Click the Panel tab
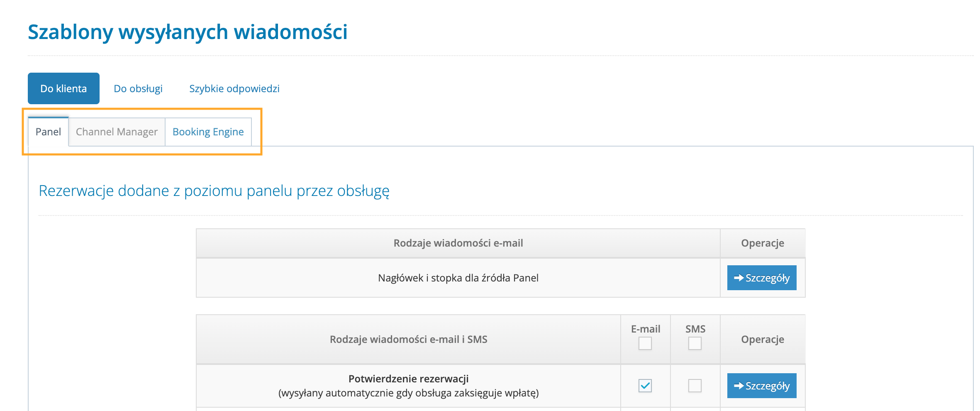Screen dimensions: 980x411 (x=48, y=132)
